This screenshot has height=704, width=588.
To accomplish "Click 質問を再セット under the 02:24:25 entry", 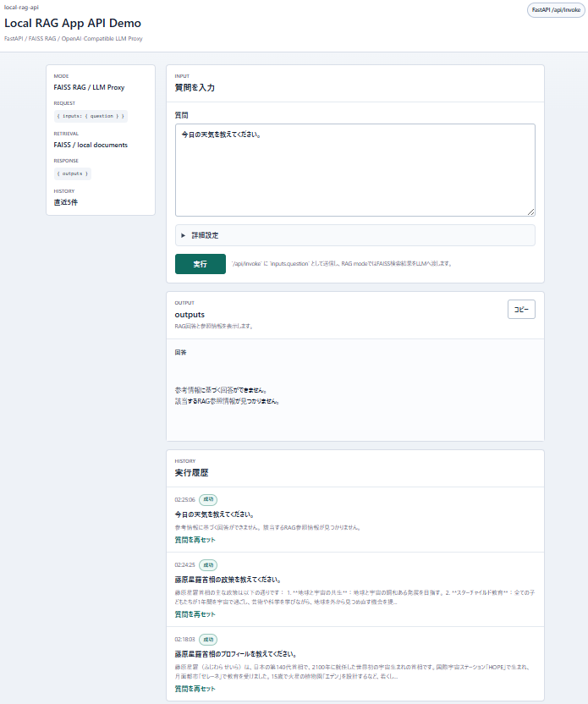I will pos(195,614).
